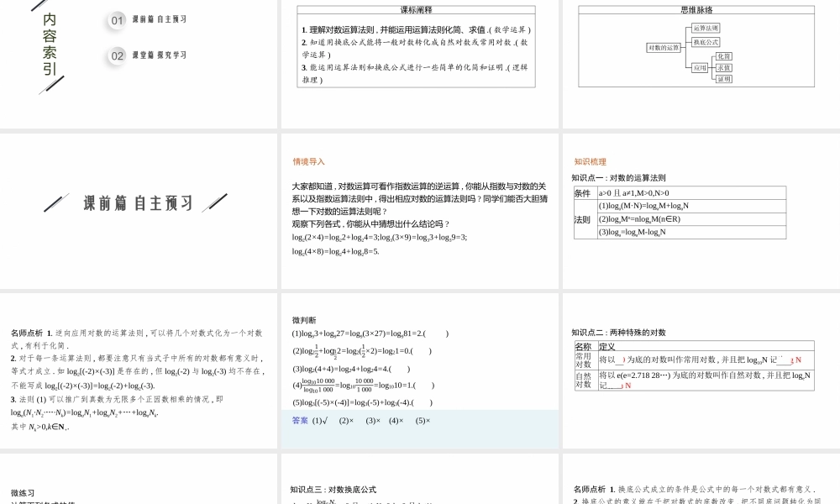Click the "√" mark after answer (1)
The height and width of the screenshot is (504, 840).
coord(325,420)
